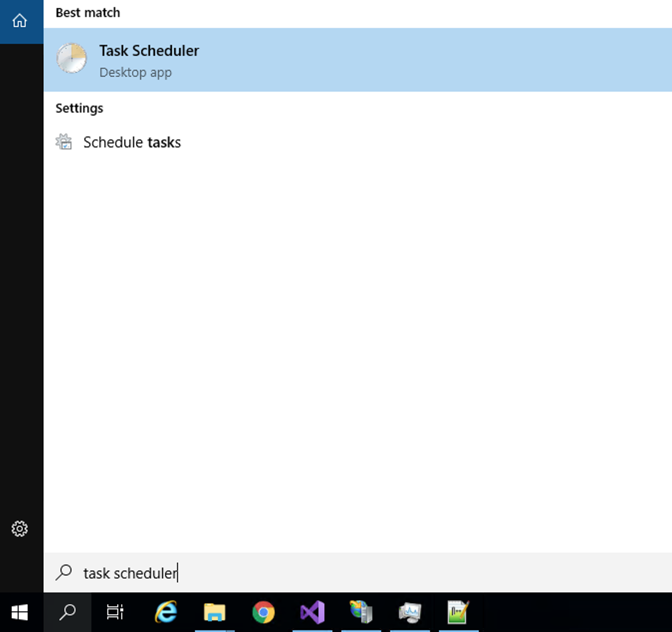Launch Internet Explorer from the taskbar
This screenshot has height=632, width=672.
coord(166,612)
